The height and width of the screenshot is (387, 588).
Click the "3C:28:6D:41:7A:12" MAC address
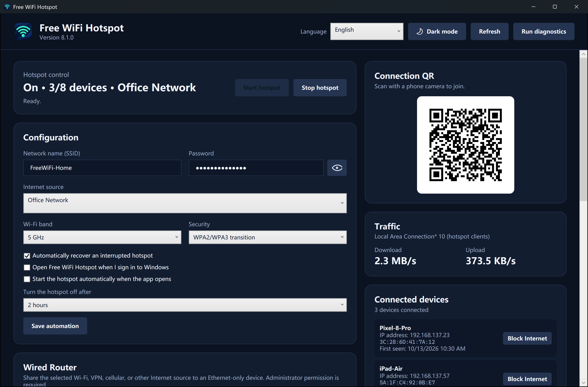pyautogui.click(x=407, y=342)
